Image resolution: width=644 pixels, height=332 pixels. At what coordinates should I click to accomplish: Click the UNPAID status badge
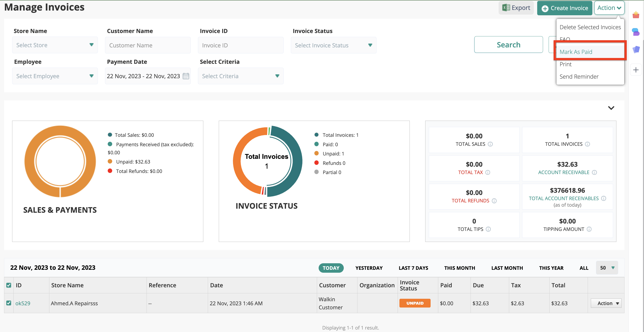pyautogui.click(x=415, y=303)
